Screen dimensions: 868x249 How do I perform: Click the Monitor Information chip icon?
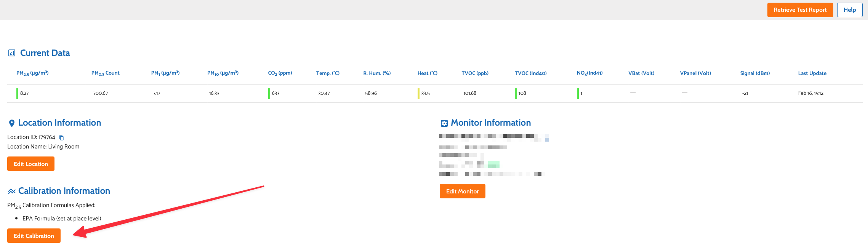(x=444, y=123)
